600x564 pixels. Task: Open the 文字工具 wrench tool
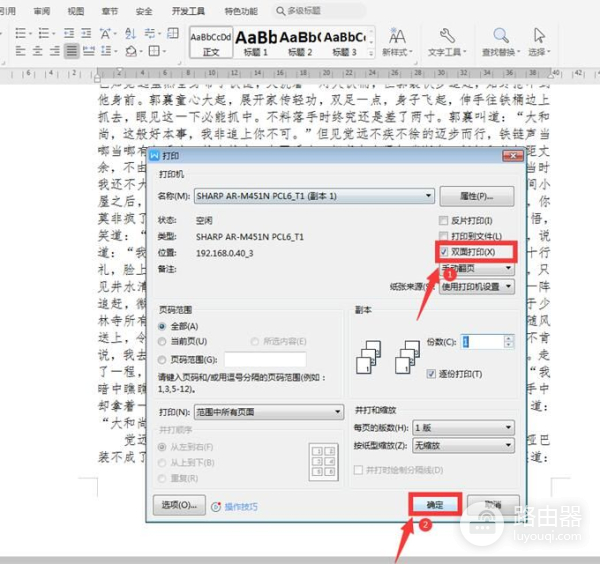[x=447, y=42]
